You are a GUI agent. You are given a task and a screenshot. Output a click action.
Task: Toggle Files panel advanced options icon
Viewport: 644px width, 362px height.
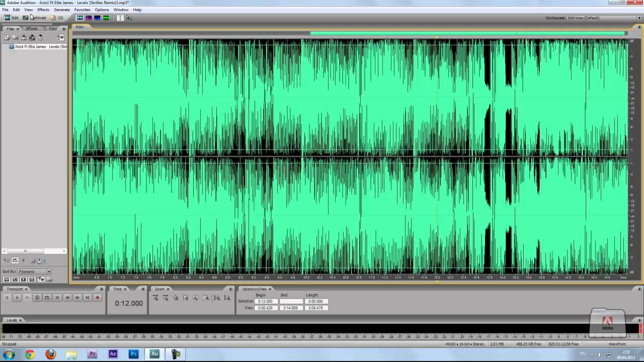[60, 37]
